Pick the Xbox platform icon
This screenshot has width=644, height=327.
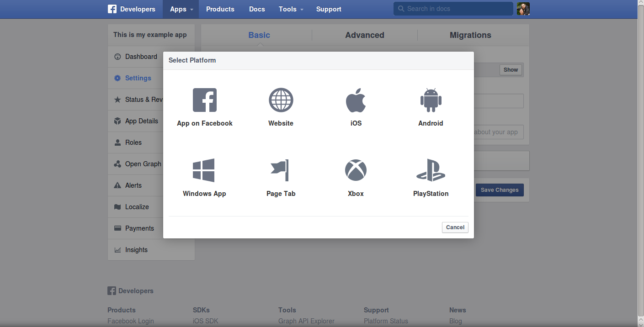(356, 170)
